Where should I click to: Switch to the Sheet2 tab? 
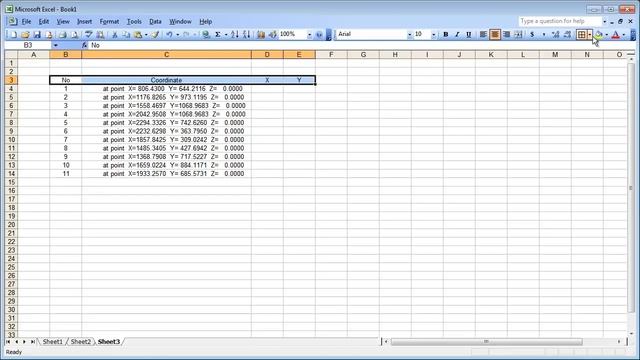[80, 342]
